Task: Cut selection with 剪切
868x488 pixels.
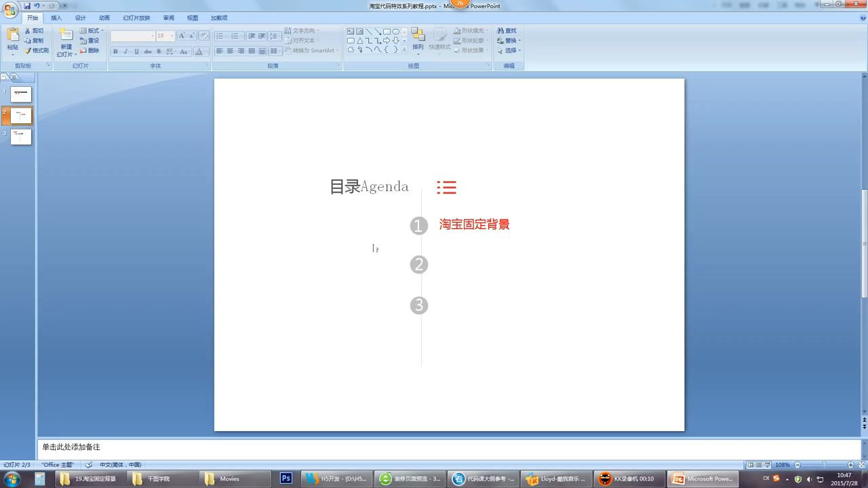Action: pyautogui.click(x=34, y=30)
